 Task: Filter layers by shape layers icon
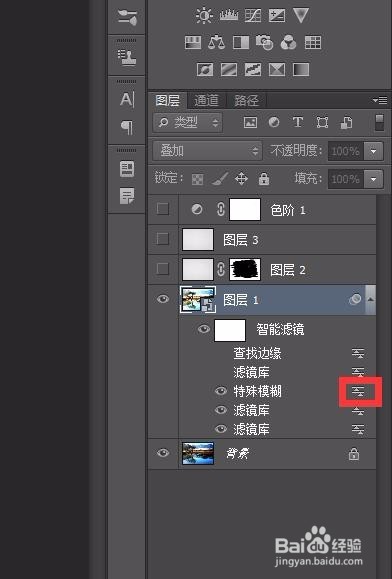click(322, 122)
